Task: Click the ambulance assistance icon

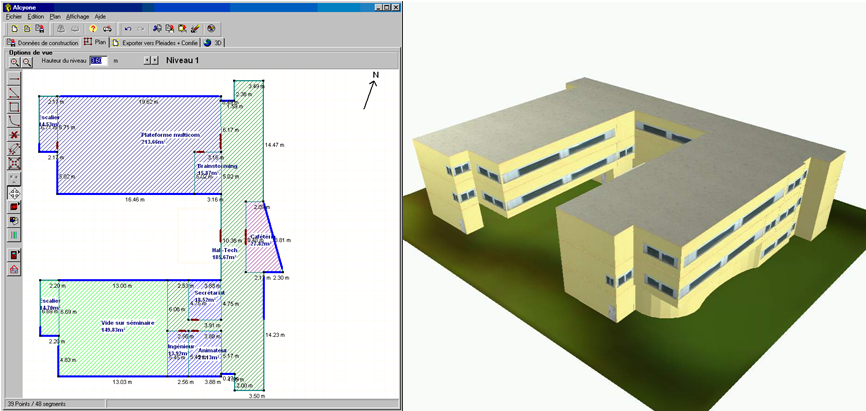Action: tap(108, 29)
